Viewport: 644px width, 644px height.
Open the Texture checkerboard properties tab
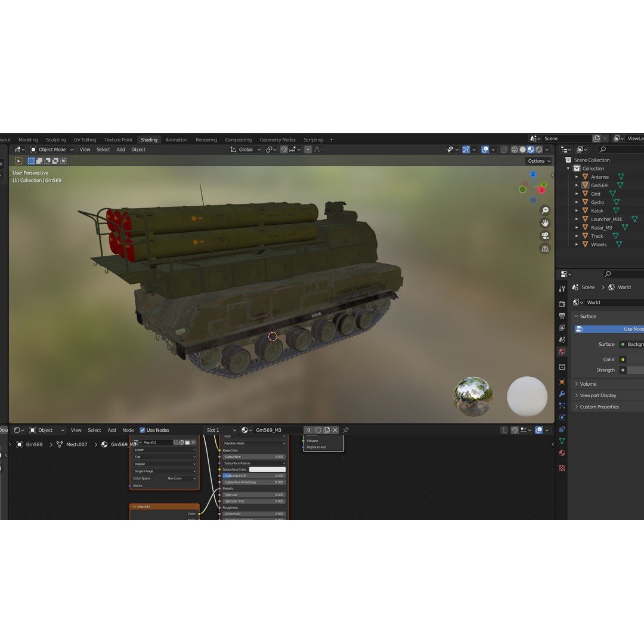(562, 468)
